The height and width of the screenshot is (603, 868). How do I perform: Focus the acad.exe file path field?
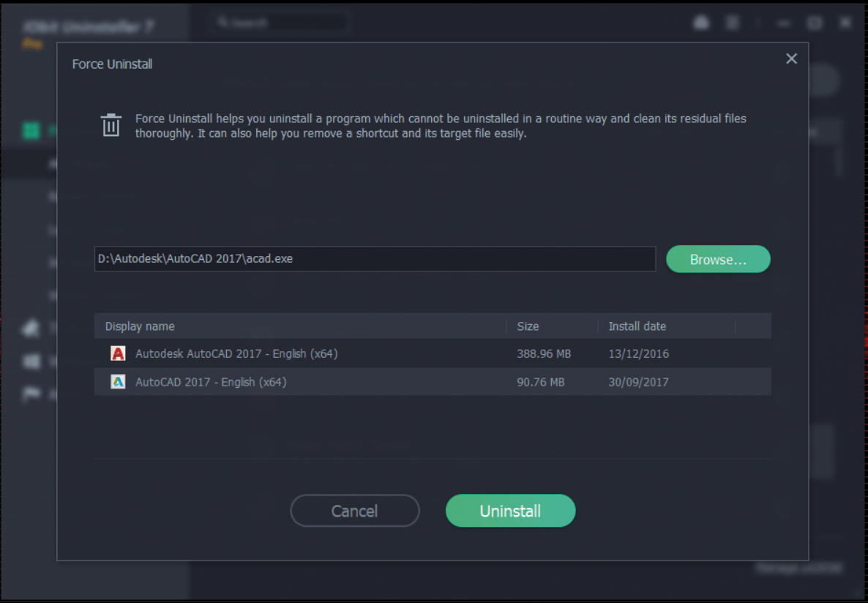pyautogui.click(x=375, y=258)
